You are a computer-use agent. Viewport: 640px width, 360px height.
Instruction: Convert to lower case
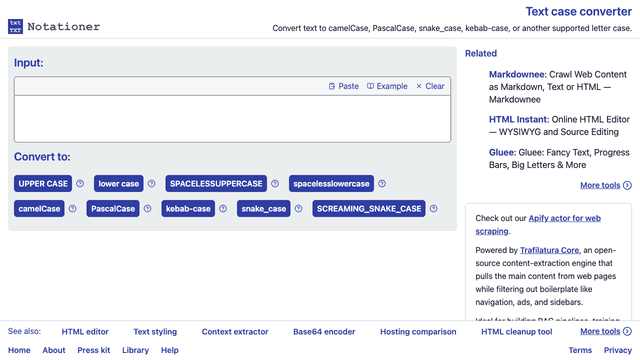tap(118, 184)
